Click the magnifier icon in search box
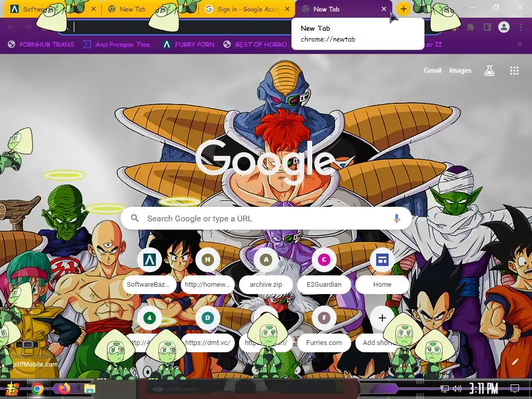Viewport: 532px width, 399px height. (x=135, y=218)
